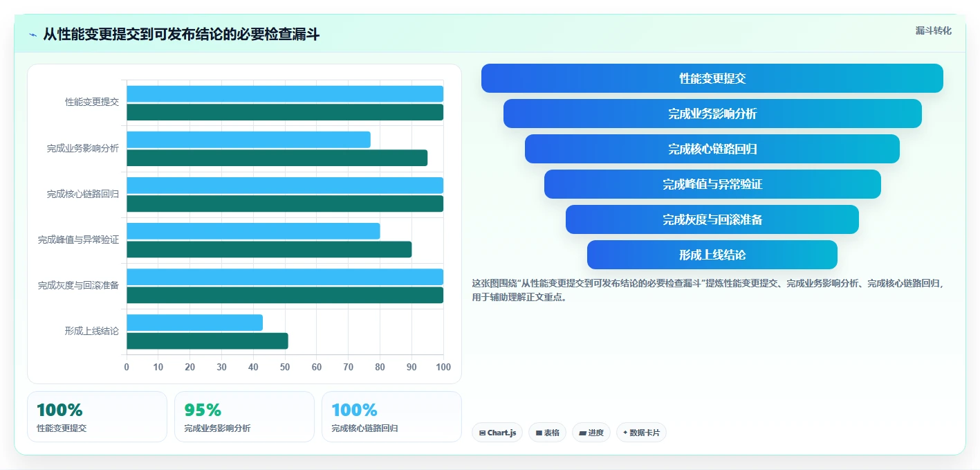Click the 进度 tag icon

(582, 433)
